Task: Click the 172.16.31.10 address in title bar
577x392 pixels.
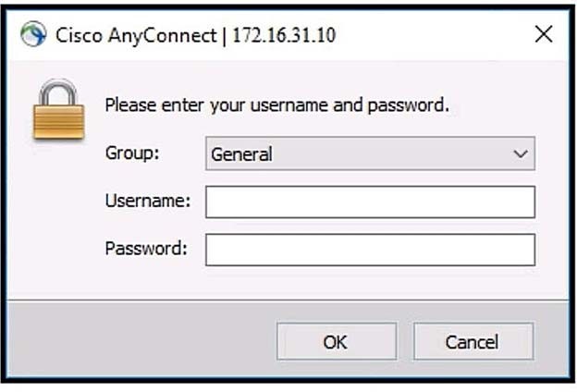Action: [x=286, y=36]
